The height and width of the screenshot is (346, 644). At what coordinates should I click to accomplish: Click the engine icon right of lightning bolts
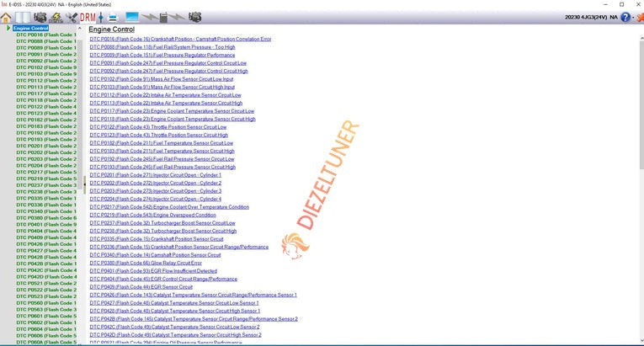194,18
